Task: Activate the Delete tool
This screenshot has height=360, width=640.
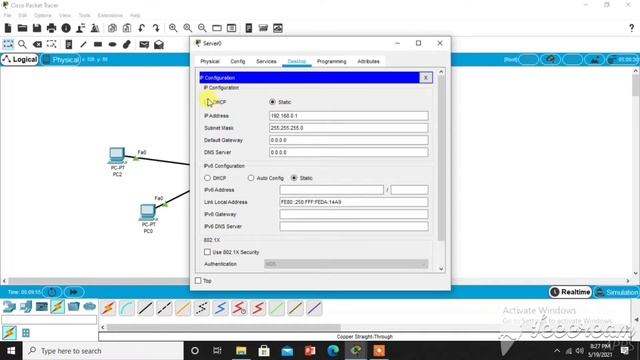Action: pos(37,44)
